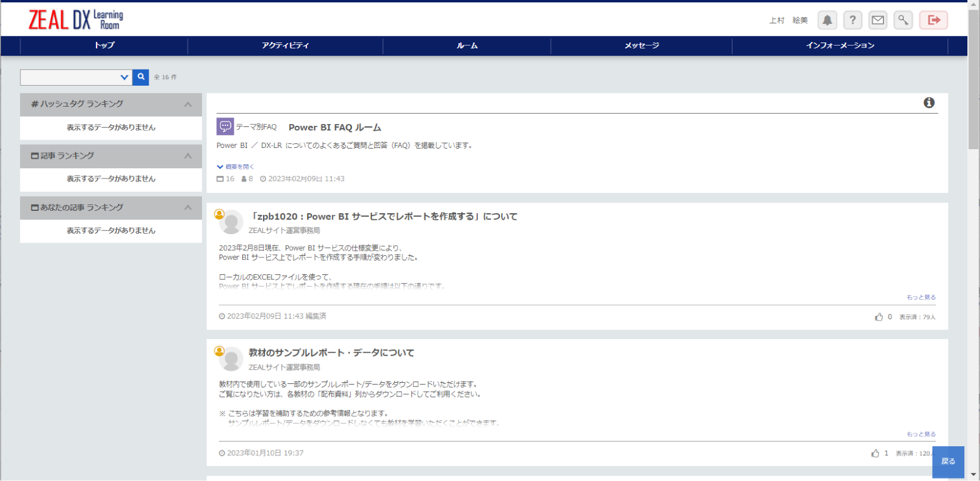Click the room info icon

click(x=929, y=102)
